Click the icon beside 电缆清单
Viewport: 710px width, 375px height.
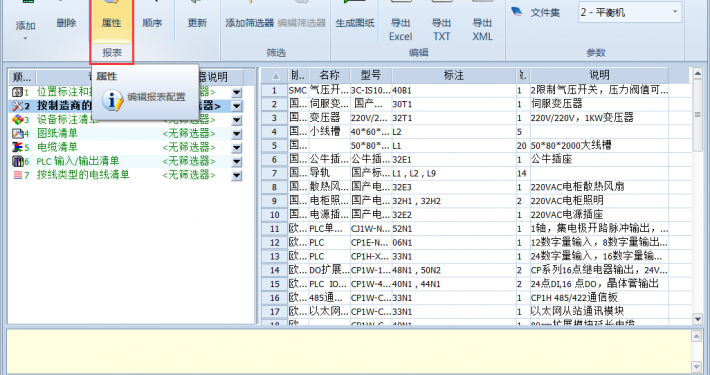[x=17, y=147]
